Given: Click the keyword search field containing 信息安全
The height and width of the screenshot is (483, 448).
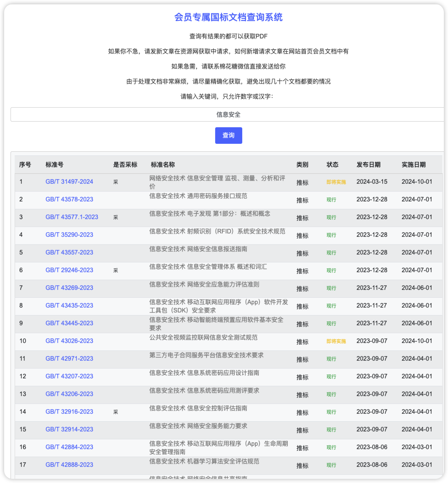Looking at the screenshot, I should click(x=228, y=114).
